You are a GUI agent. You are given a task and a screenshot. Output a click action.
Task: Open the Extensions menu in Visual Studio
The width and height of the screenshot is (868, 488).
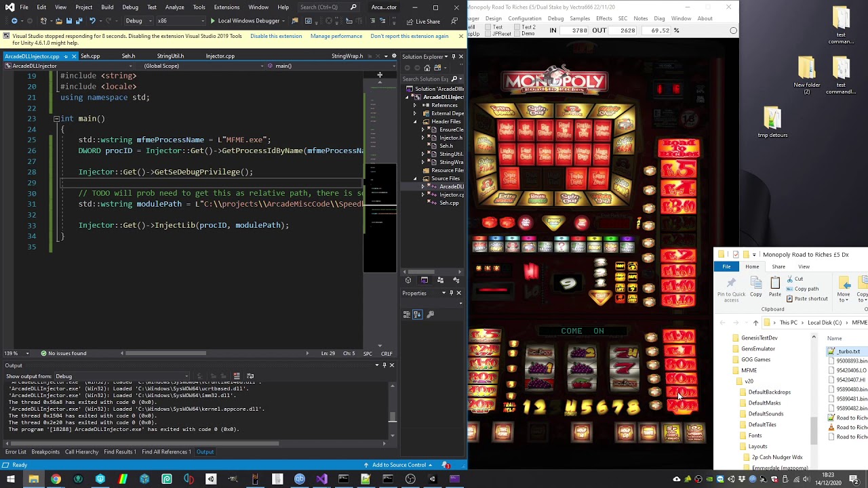(226, 7)
